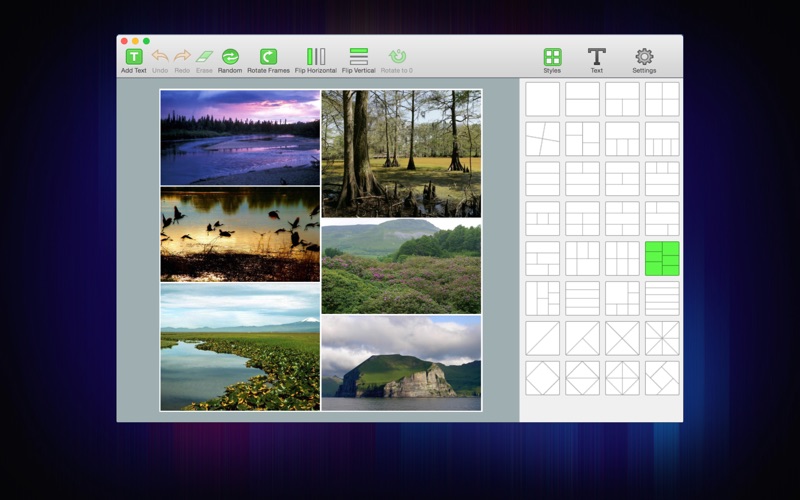Flip the collage with Flip Horizontal
800x500 pixels.
tap(316, 60)
